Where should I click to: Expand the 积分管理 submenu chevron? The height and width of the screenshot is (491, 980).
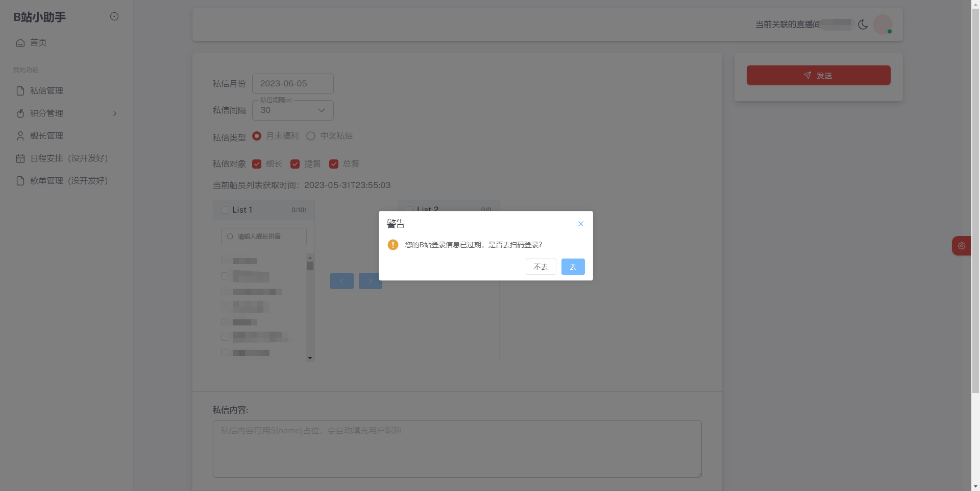(x=115, y=113)
